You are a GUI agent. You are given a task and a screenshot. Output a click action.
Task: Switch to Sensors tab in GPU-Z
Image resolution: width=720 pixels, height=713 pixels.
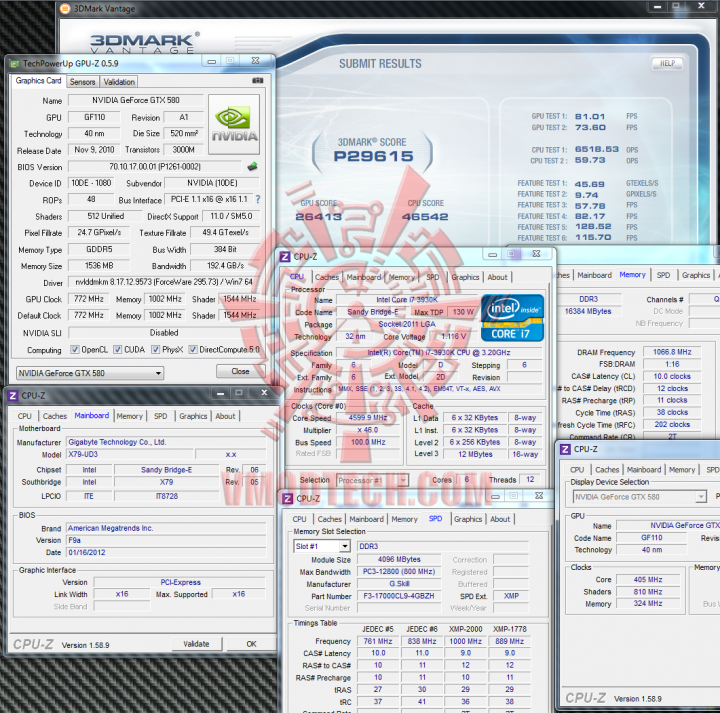point(82,82)
